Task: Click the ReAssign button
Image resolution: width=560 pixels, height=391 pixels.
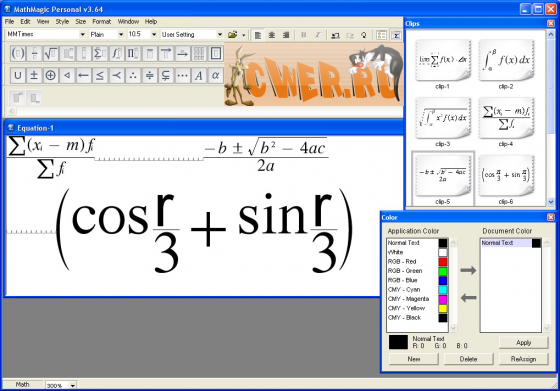Action: pyautogui.click(x=523, y=359)
